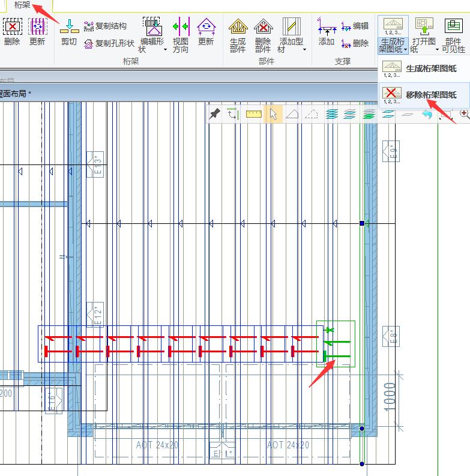Open the 桁架 ribbon tab

(x=22, y=5)
